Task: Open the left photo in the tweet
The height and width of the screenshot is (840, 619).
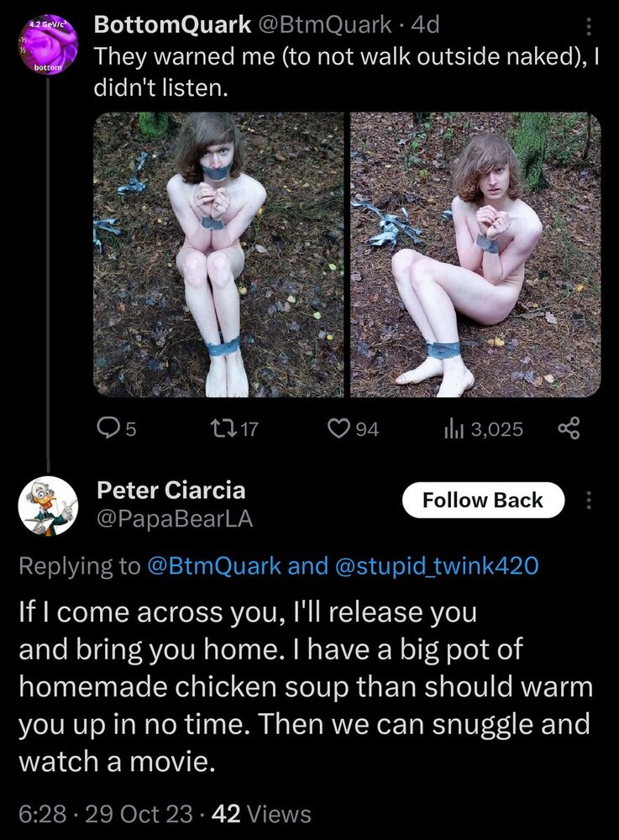Action: pyautogui.click(x=218, y=255)
